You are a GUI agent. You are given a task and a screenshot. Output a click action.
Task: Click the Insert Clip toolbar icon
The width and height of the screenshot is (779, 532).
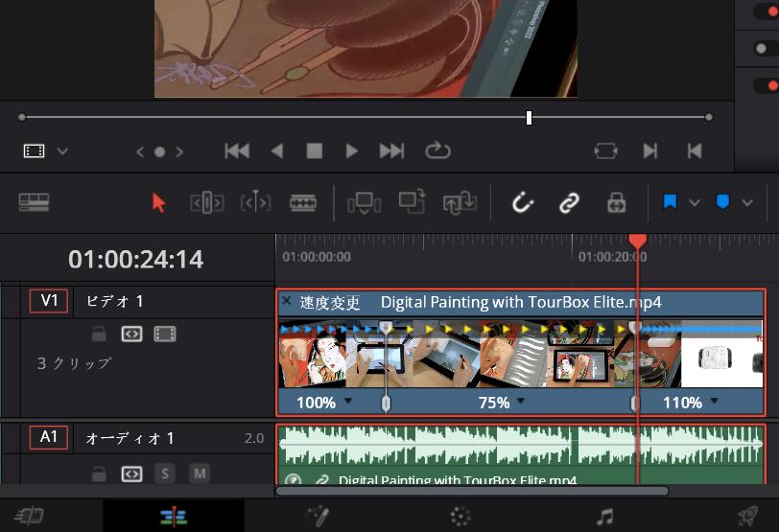364,202
